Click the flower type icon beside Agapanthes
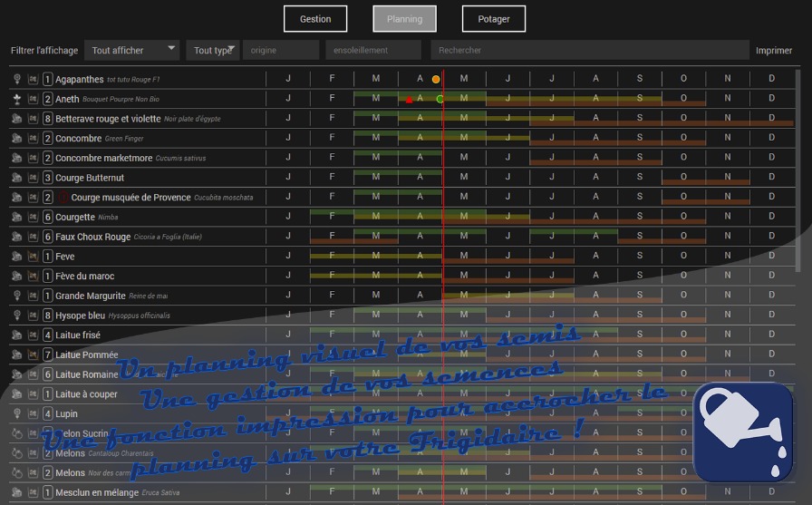The height and width of the screenshot is (505, 812). [x=16, y=79]
